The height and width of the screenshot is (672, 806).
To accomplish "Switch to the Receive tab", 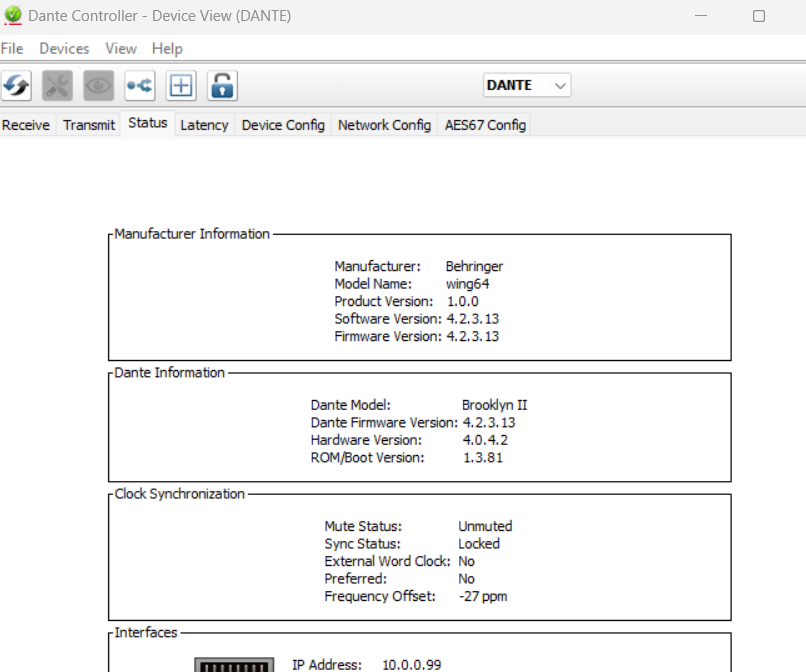I will 26,125.
